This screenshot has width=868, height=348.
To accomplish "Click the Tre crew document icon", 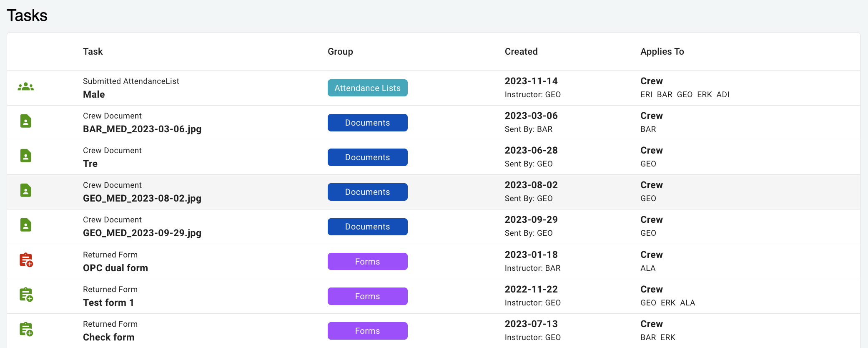I will tap(26, 156).
